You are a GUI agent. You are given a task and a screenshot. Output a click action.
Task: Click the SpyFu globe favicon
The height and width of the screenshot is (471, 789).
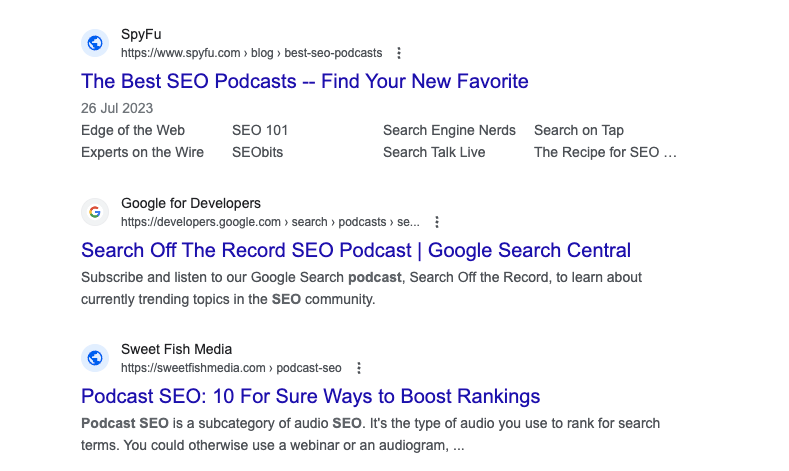[95, 43]
